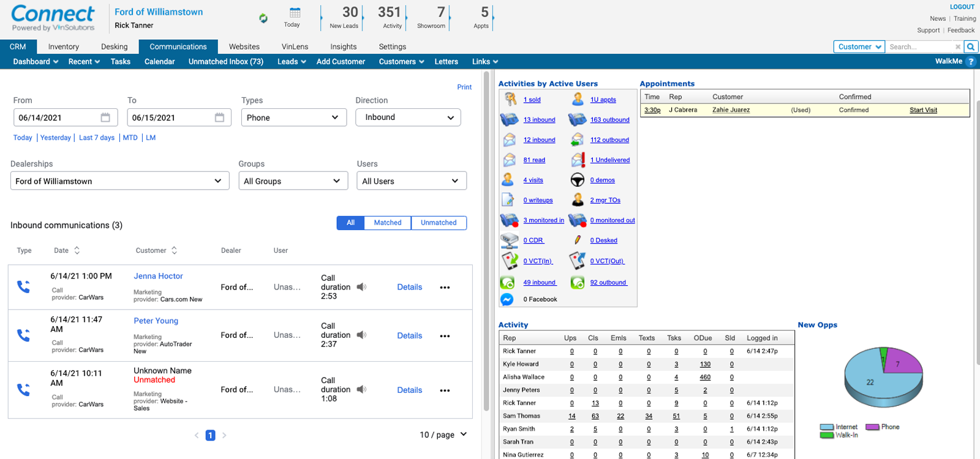Switch to the Inventory tab
This screenshot has height=459, width=980.
click(x=64, y=47)
